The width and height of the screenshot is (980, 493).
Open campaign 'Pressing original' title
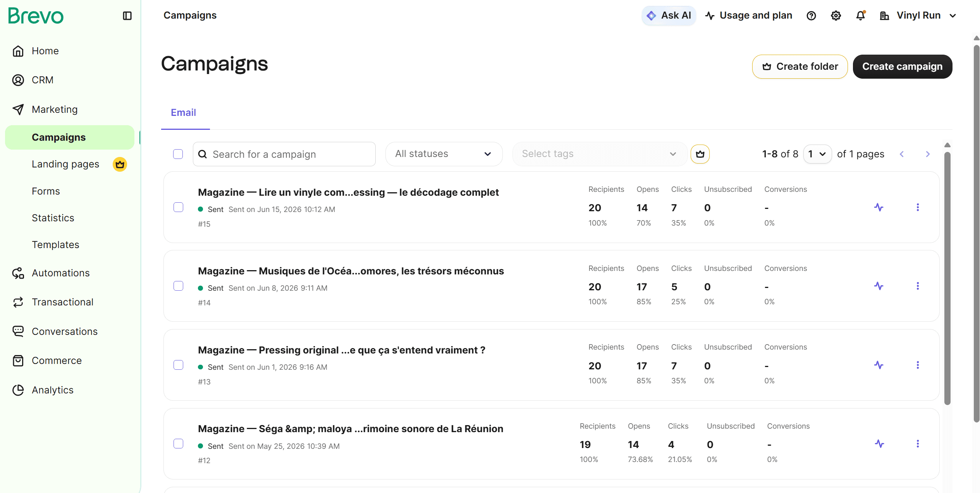pyautogui.click(x=342, y=350)
